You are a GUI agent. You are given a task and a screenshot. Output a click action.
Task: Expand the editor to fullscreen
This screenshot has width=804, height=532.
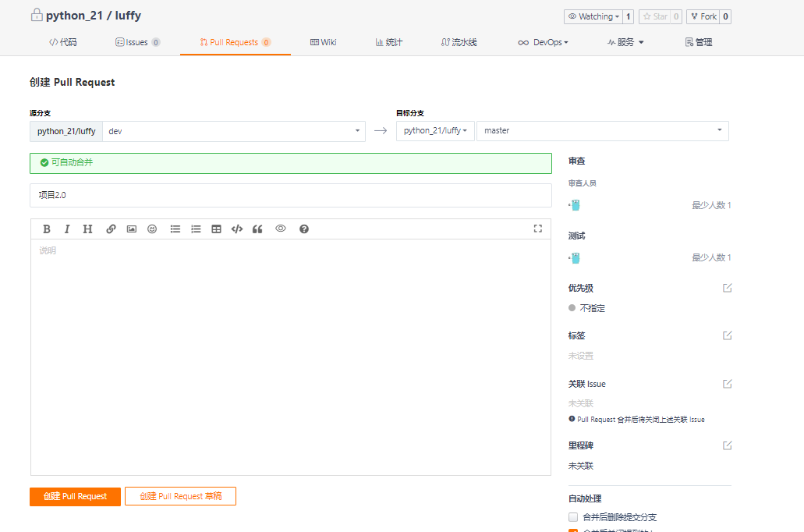tap(537, 229)
